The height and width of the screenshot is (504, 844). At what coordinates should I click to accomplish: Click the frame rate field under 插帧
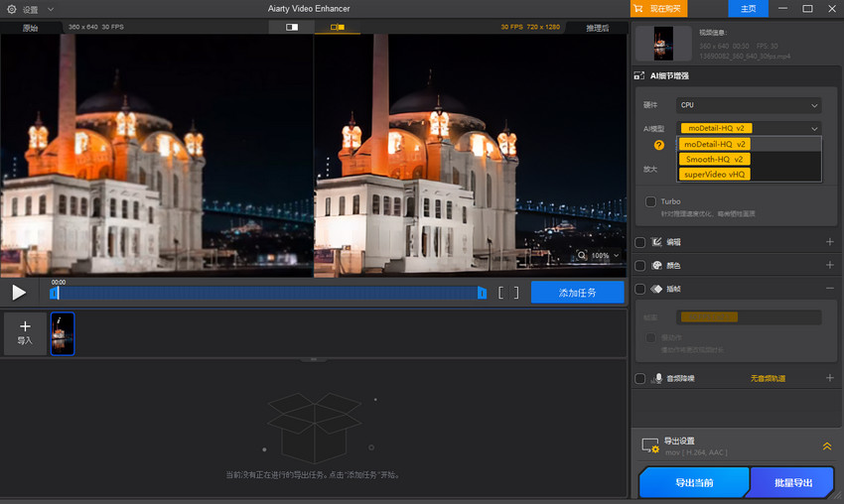(x=749, y=317)
